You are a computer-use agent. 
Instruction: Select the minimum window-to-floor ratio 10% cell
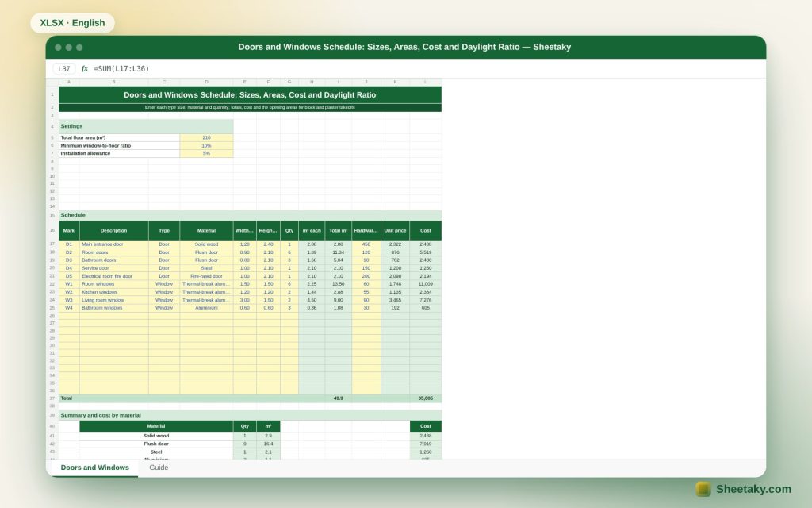(206, 146)
